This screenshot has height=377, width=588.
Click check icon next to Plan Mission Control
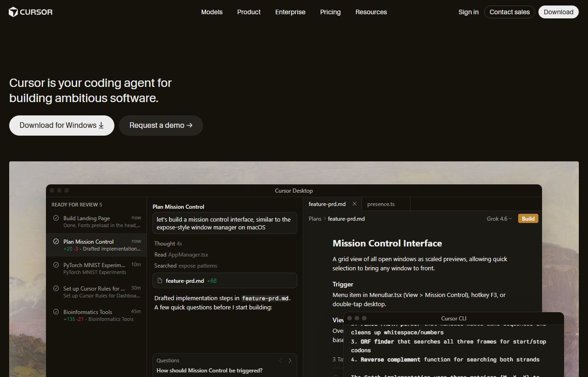pos(56,241)
